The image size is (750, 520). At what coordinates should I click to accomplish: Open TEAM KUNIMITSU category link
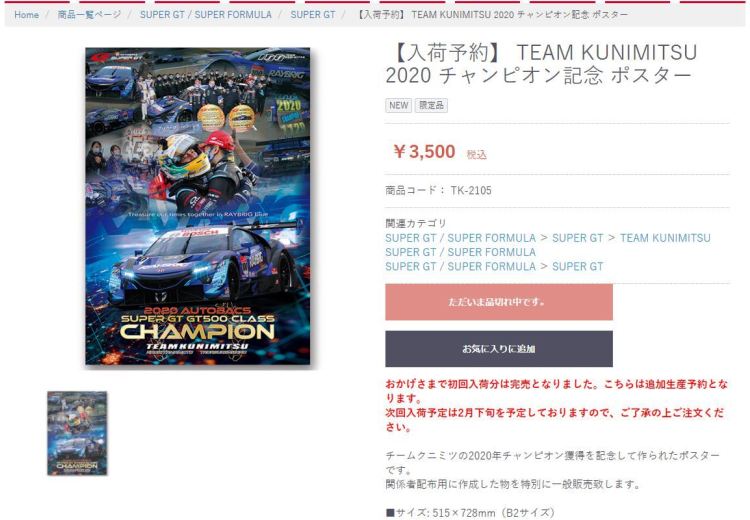pos(665,238)
